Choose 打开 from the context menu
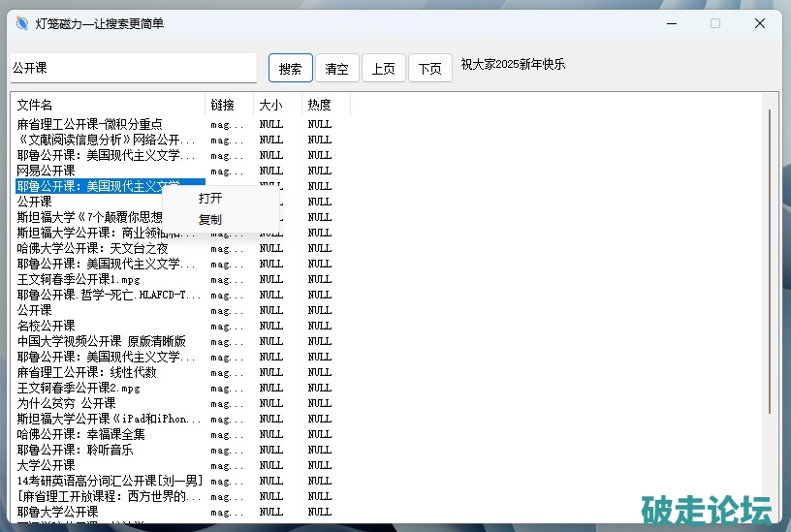The height and width of the screenshot is (532, 791). 210,199
